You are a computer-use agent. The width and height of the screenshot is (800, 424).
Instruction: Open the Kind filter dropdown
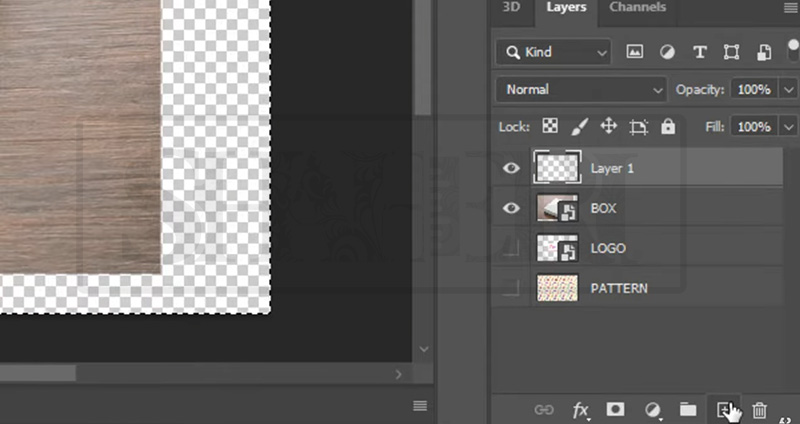coord(556,52)
